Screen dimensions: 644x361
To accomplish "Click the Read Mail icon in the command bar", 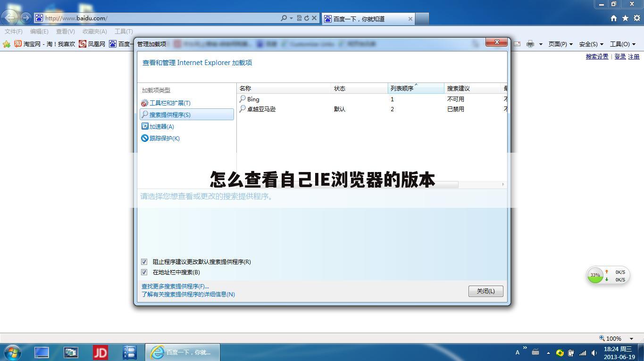I will coord(517,44).
